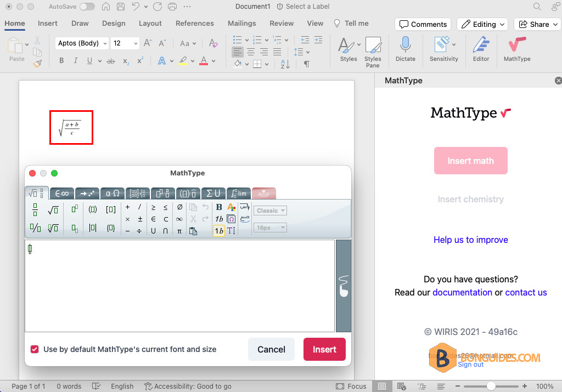Image resolution: width=562 pixels, height=392 pixels.
Task: Open the Styles Pane
Action: point(373,52)
